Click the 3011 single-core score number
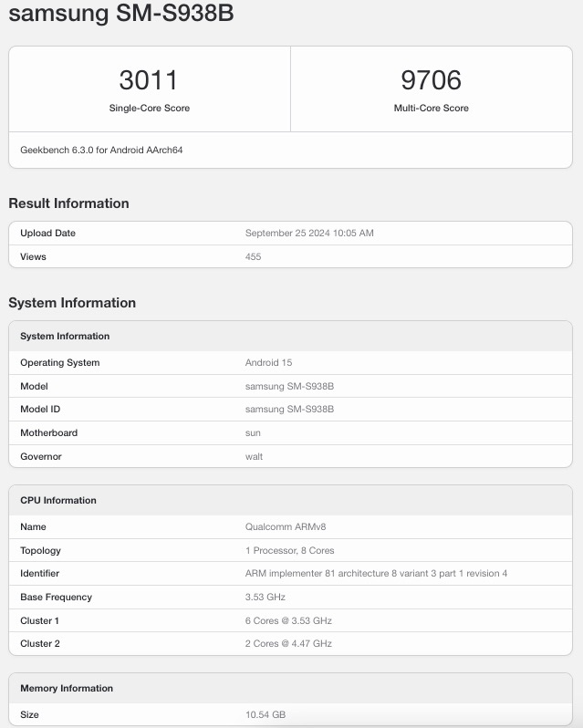 (x=149, y=80)
